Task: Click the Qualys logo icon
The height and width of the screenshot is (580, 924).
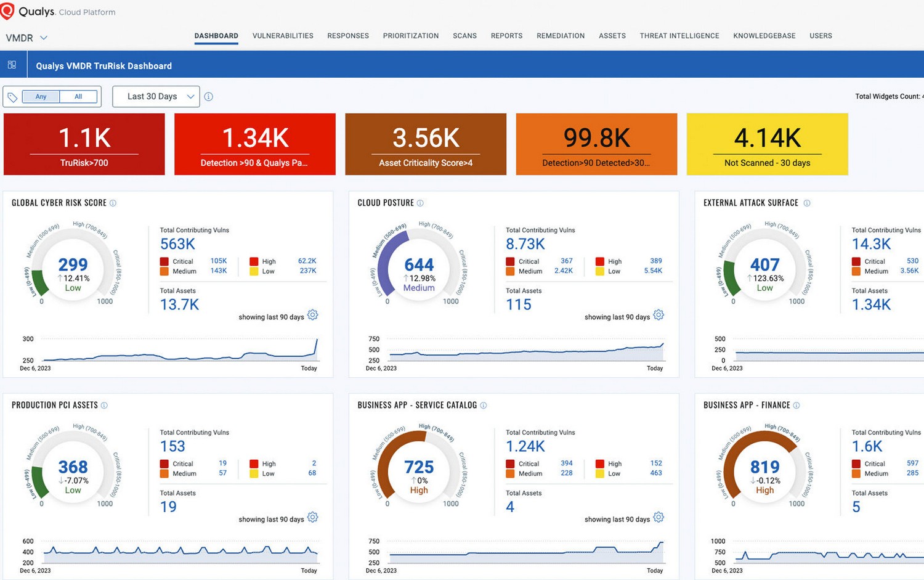Action: (7, 11)
